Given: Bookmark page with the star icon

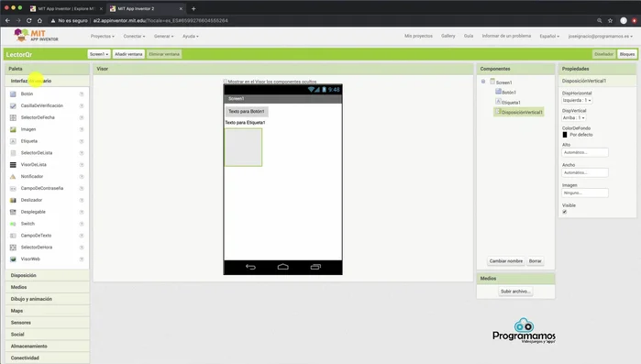Looking at the screenshot, I should [611, 20].
